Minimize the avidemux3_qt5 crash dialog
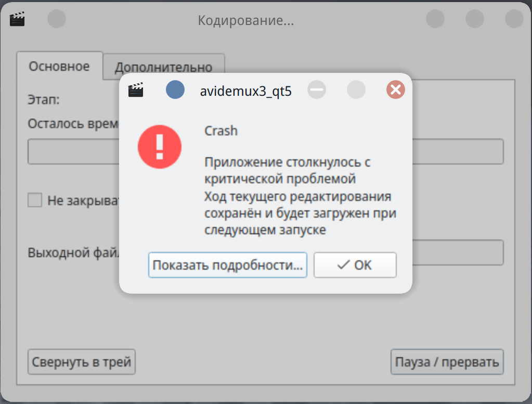 (x=317, y=90)
